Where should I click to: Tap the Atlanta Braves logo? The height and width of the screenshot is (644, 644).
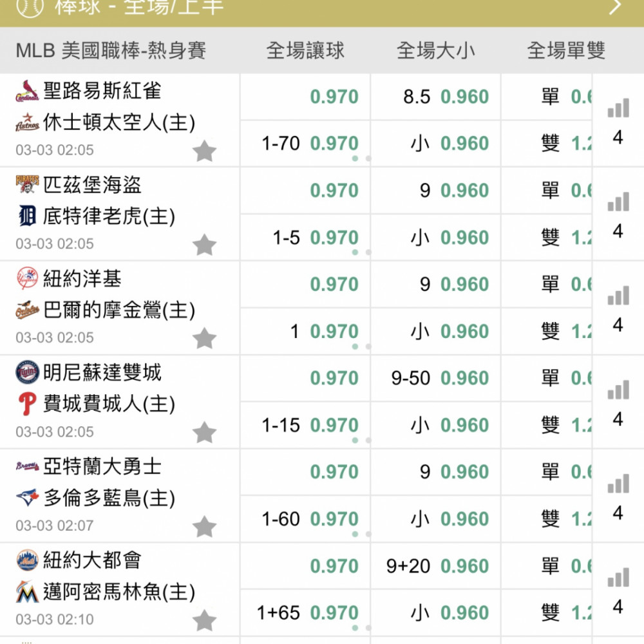click(27, 466)
